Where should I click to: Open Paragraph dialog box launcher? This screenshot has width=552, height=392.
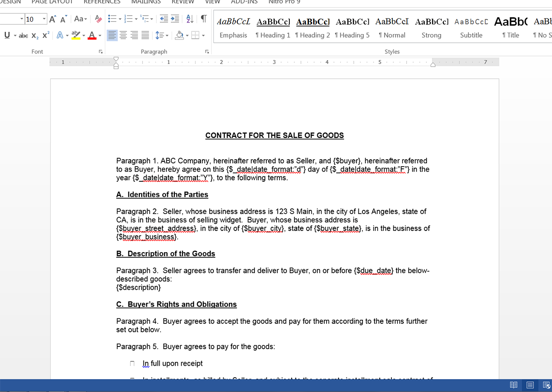pos(207,52)
